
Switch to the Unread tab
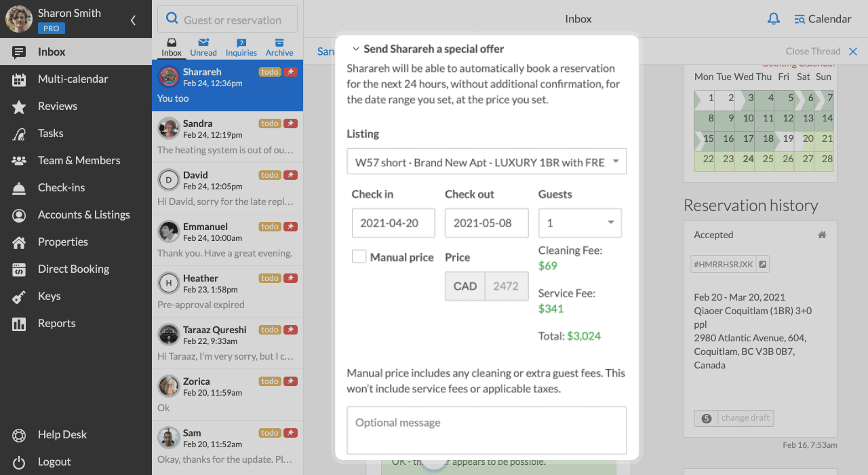(x=203, y=47)
